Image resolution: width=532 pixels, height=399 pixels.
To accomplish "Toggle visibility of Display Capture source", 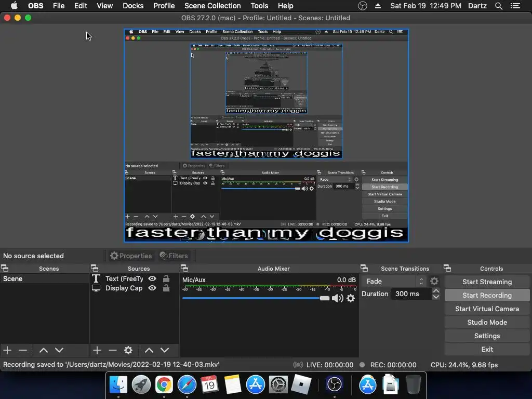I will [152, 288].
